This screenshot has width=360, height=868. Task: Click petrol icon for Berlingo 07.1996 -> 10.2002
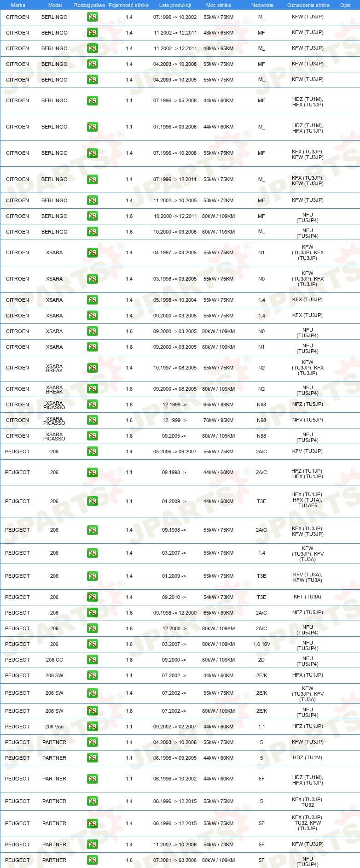point(92,17)
